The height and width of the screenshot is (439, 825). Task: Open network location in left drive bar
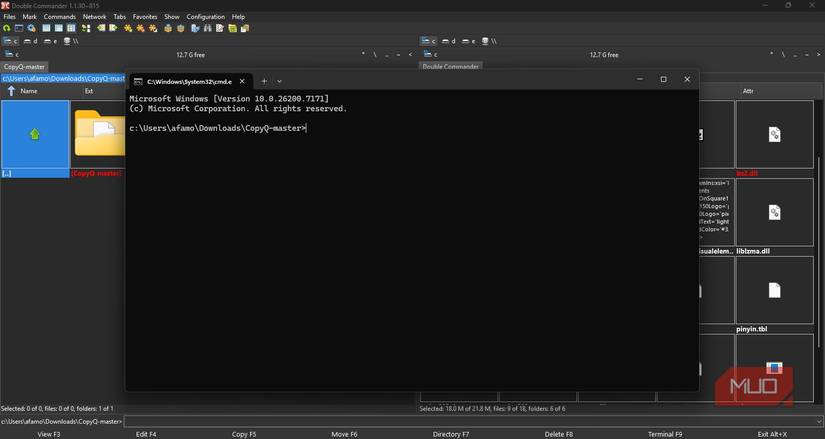pos(71,41)
